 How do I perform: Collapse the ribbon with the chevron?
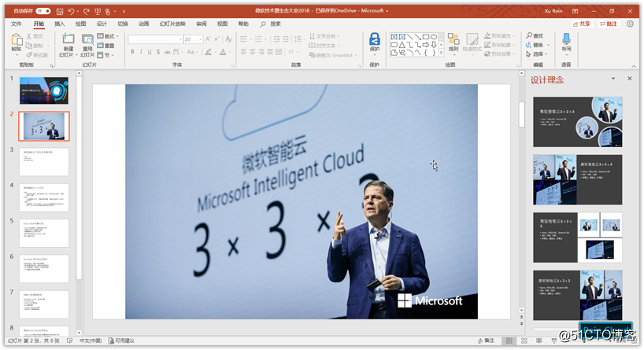click(x=634, y=66)
